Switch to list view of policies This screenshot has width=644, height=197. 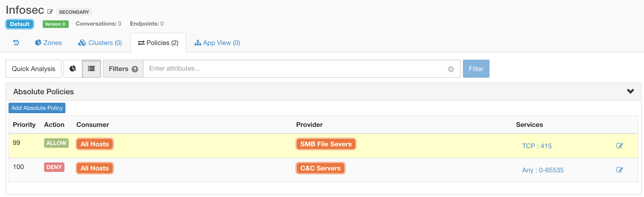coord(91,69)
